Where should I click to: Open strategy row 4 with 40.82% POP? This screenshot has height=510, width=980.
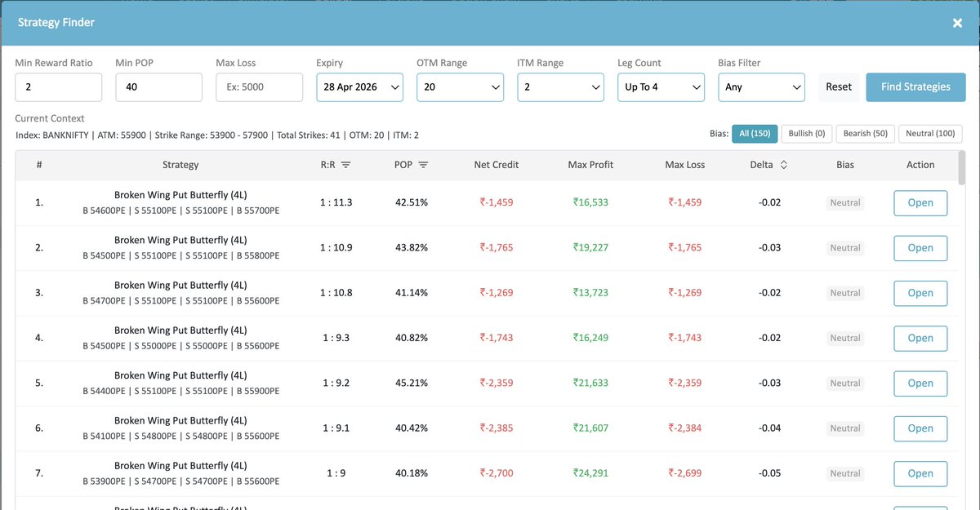pos(920,338)
